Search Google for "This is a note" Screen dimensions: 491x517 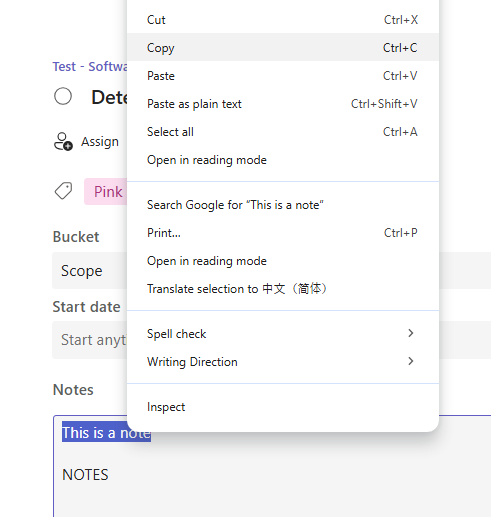click(x=283, y=205)
